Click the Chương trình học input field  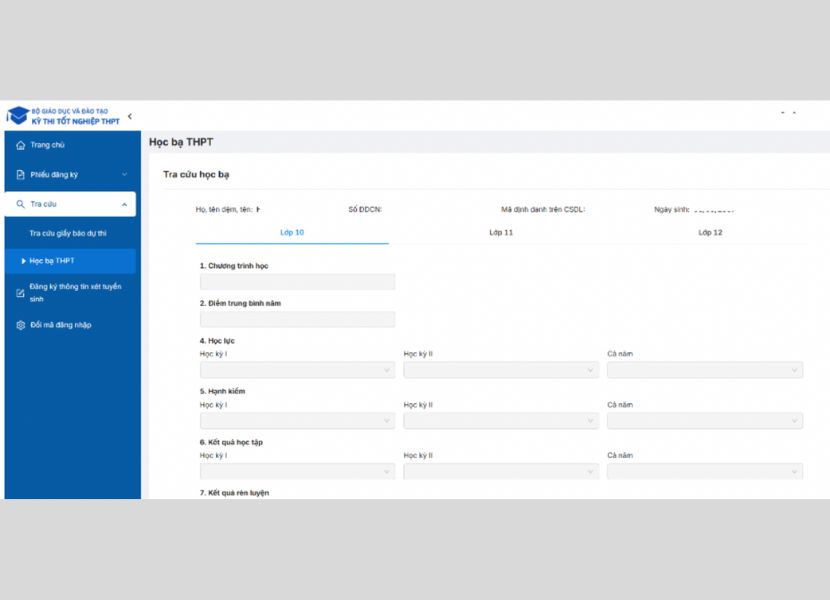click(x=297, y=282)
